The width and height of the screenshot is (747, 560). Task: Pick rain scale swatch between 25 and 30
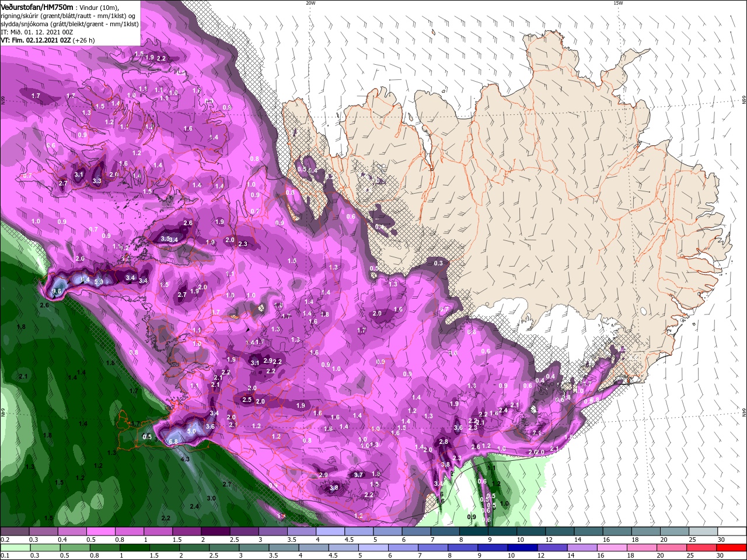point(701,547)
